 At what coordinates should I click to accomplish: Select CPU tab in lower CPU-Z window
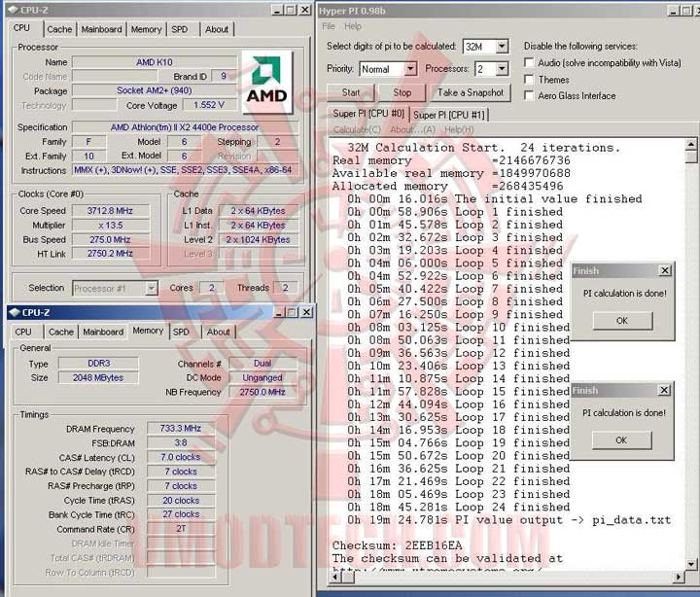[23, 332]
